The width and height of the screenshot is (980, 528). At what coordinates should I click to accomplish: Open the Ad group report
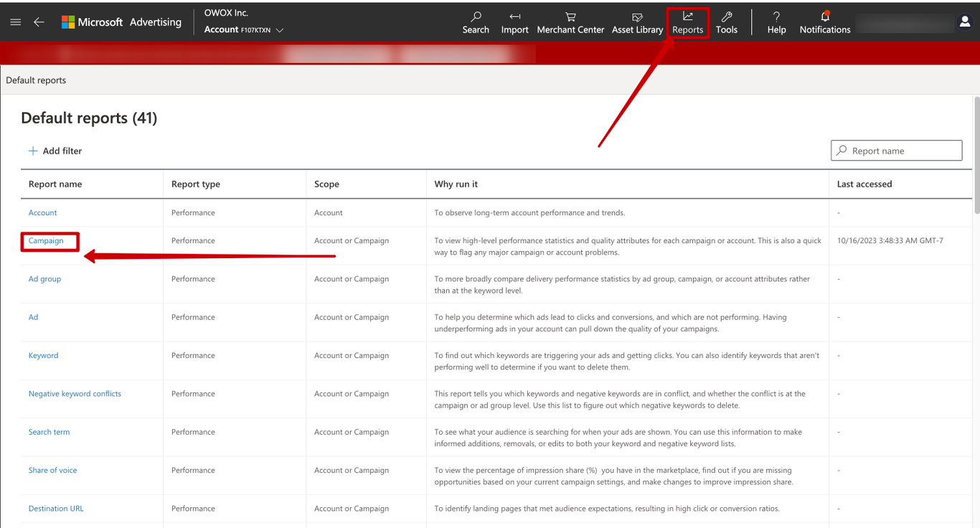(44, 279)
